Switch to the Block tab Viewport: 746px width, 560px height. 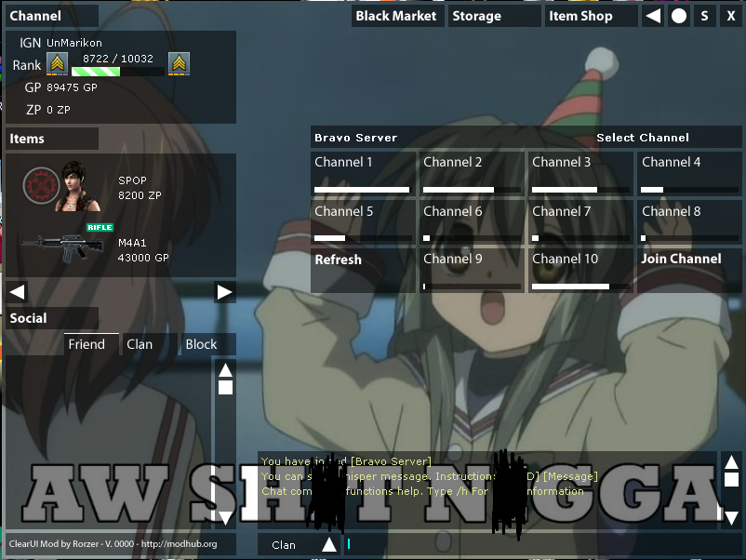coord(201,343)
